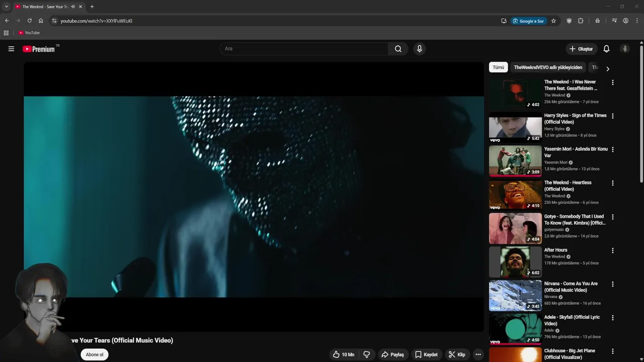
Task: Start voice search with the microphone
Action: click(x=420, y=49)
